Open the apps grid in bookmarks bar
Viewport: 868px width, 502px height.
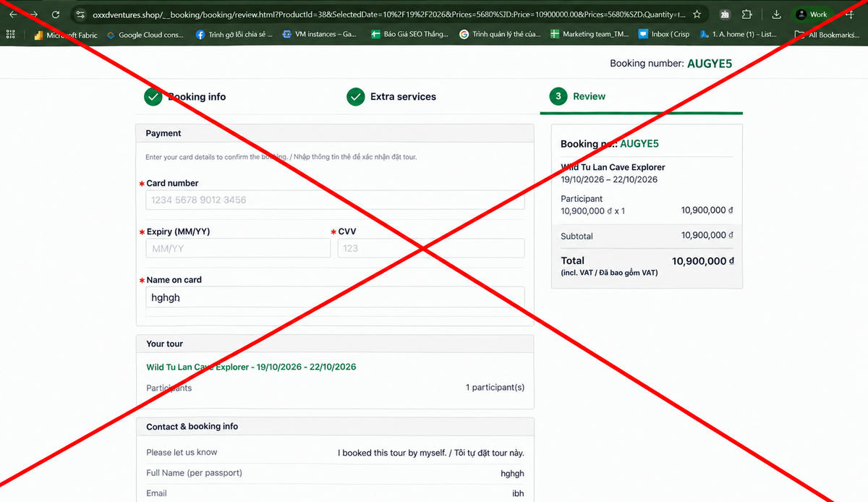point(10,34)
